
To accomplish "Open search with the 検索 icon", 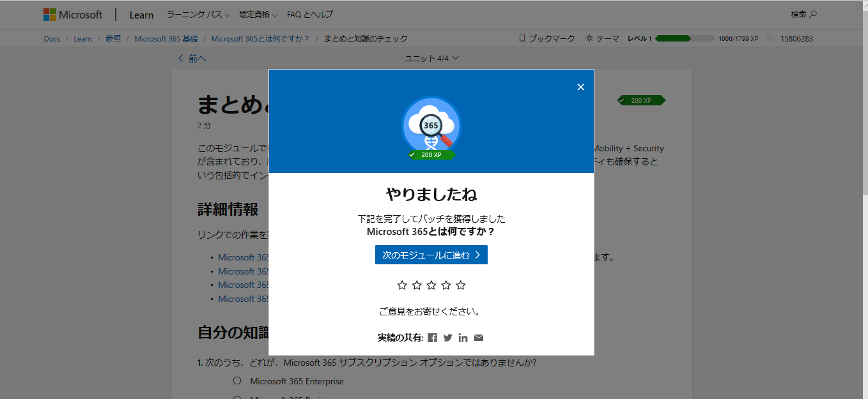I will (x=804, y=14).
